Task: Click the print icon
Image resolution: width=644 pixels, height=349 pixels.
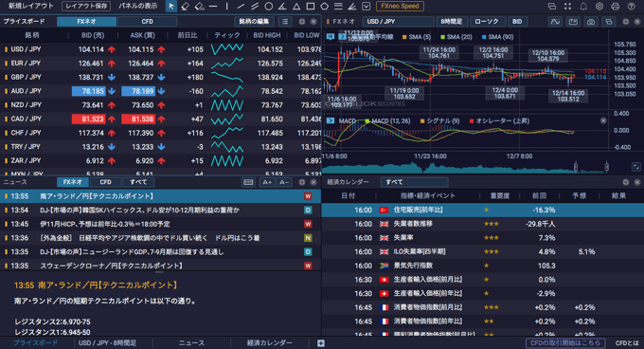Action: click(615, 7)
